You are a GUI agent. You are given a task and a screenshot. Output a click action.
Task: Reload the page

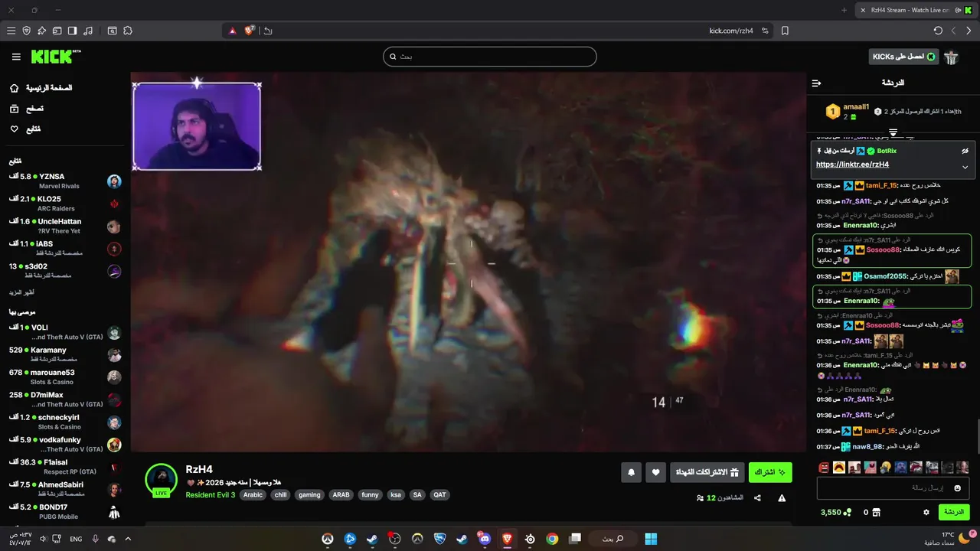[x=938, y=31]
